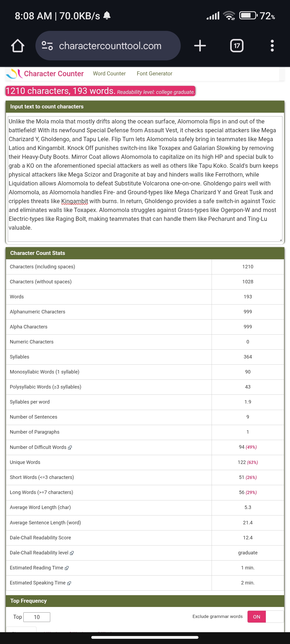Grab the text area resize handle
Screen dimensions: 290x644
pyautogui.click(x=281, y=240)
